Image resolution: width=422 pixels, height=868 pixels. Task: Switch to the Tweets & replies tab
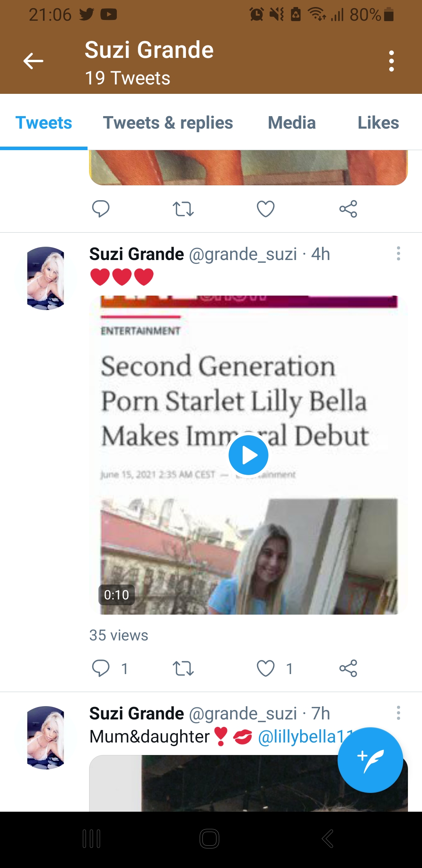[168, 123]
